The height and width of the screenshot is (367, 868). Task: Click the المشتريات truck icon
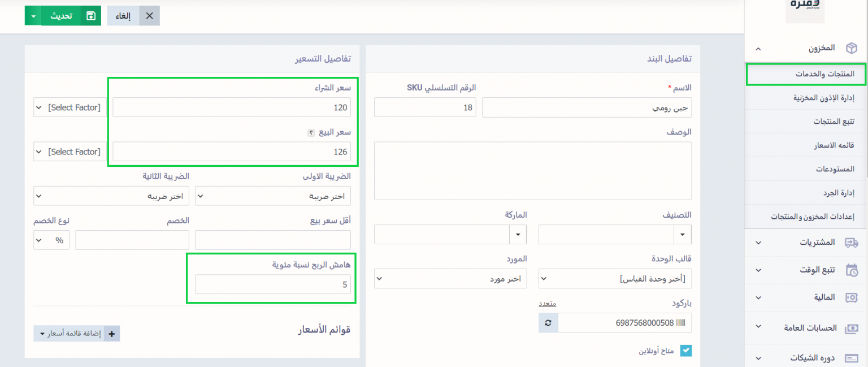click(851, 243)
